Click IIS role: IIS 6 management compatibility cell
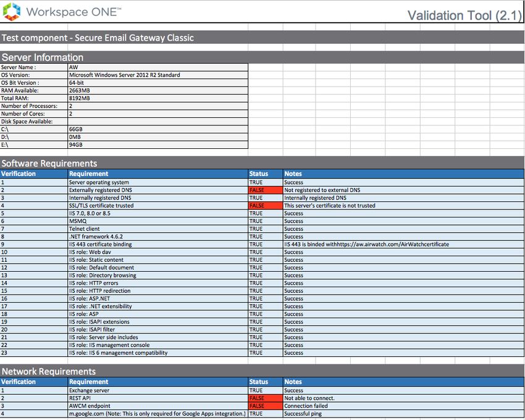The height and width of the screenshot is (420, 525). point(157,353)
